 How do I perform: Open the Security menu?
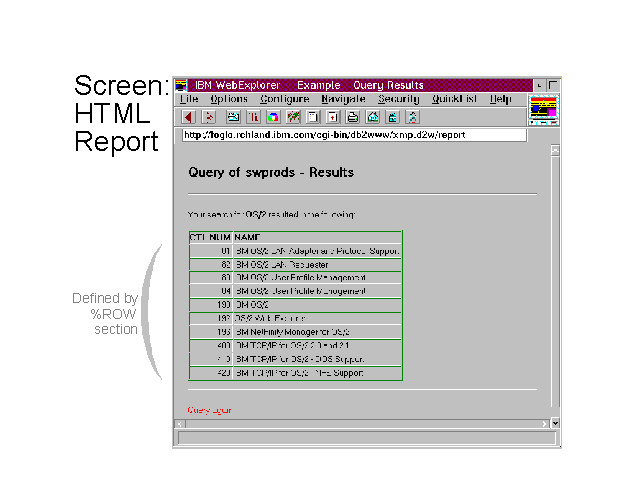coord(398,99)
